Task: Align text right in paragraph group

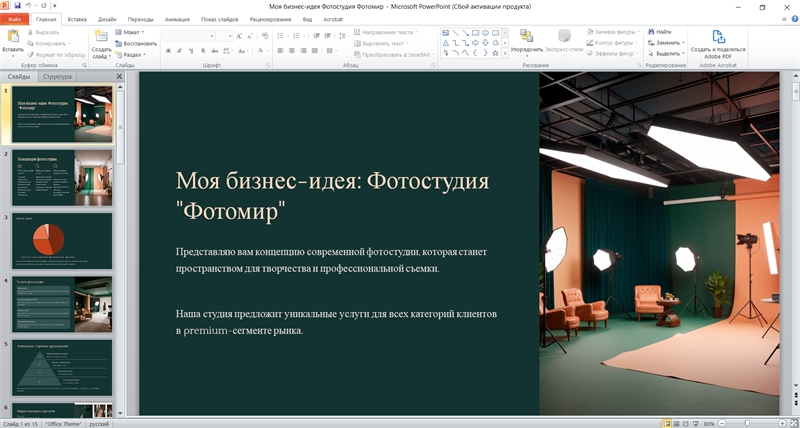Action: pos(303,51)
